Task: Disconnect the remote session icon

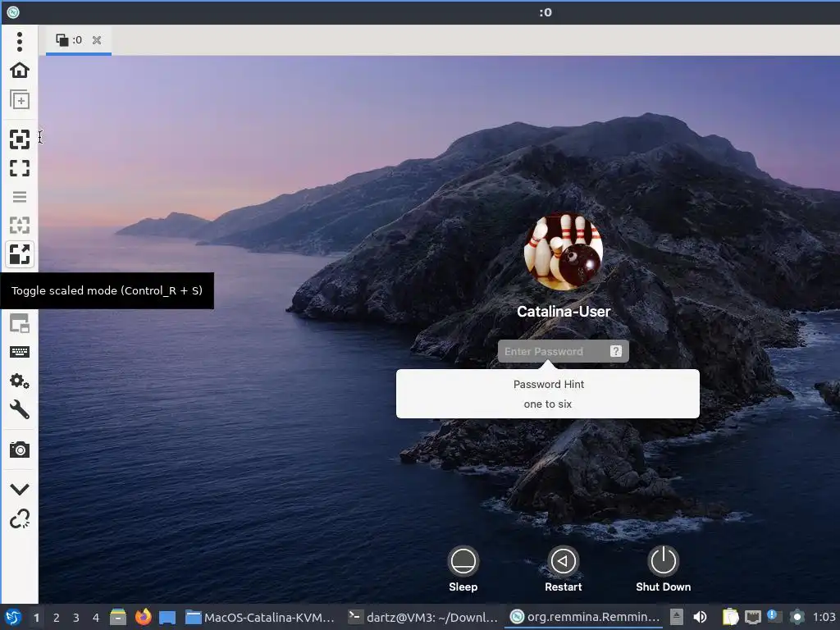Action: (20, 519)
